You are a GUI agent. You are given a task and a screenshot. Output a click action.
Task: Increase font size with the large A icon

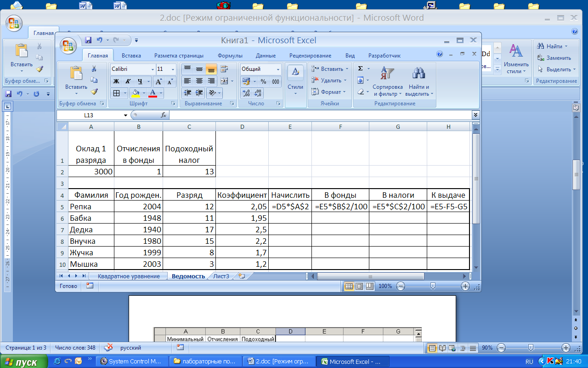pyautogui.click(x=159, y=81)
